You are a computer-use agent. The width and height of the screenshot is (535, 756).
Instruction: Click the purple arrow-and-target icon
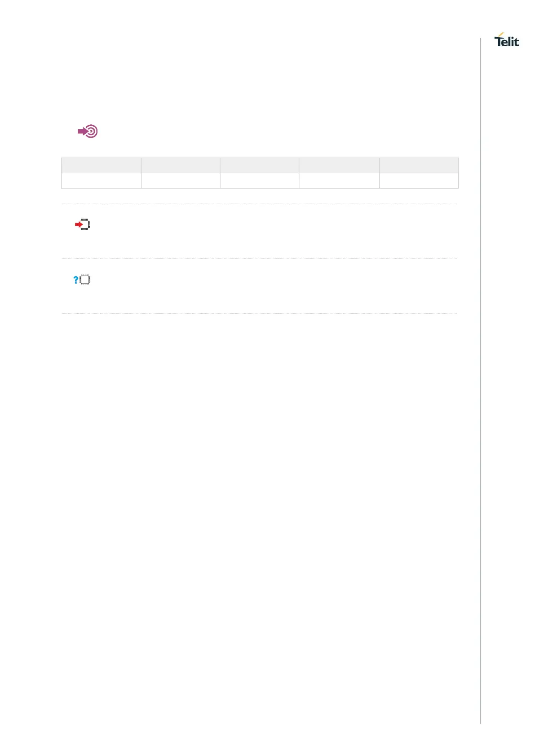pyautogui.click(x=88, y=131)
